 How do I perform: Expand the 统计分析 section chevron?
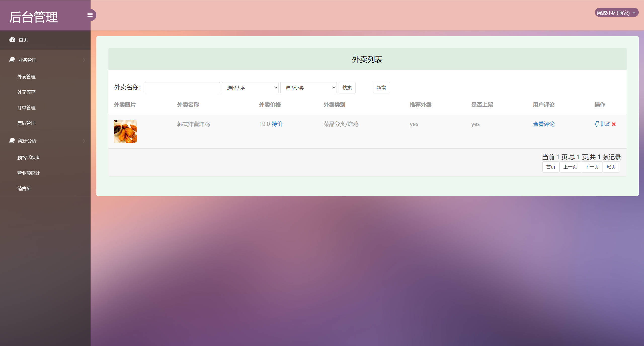[x=84, y=141]
